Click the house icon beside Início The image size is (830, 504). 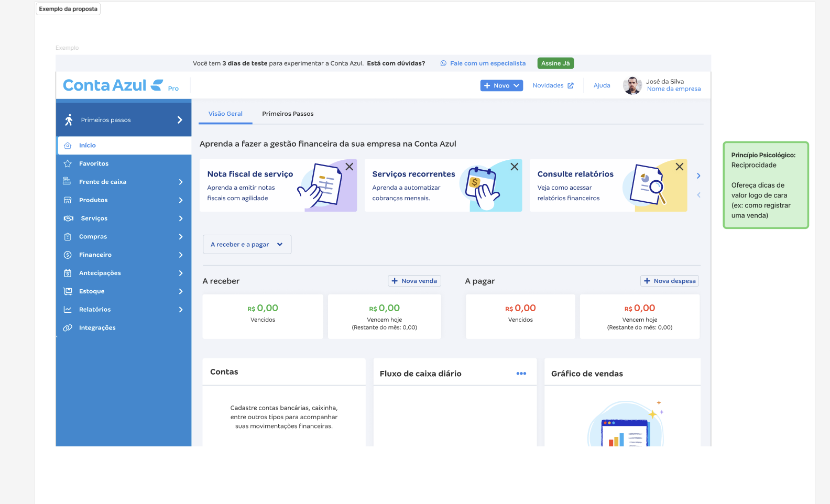[x=68, y=146]
